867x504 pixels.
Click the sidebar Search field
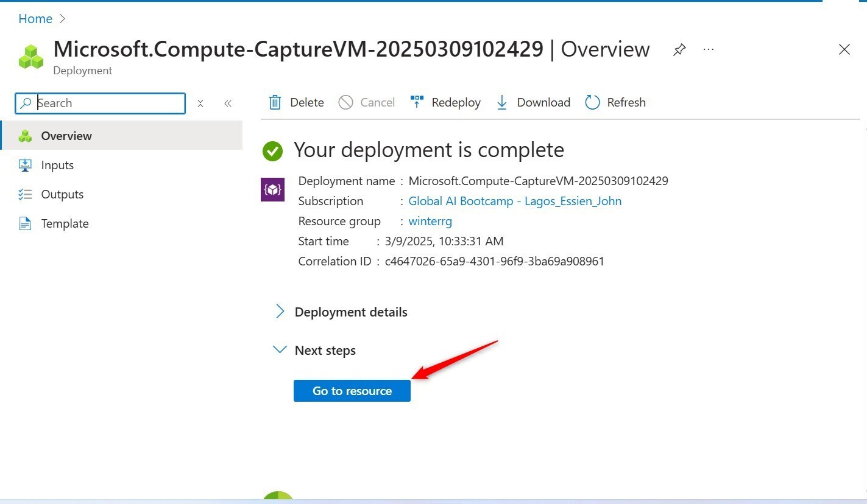(101, 103)
